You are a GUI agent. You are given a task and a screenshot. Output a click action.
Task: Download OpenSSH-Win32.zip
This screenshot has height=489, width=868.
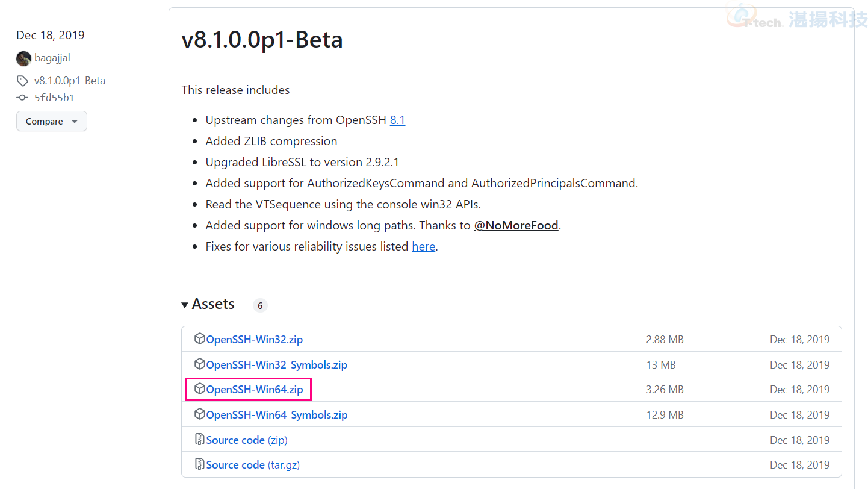(x=255, y=340)
